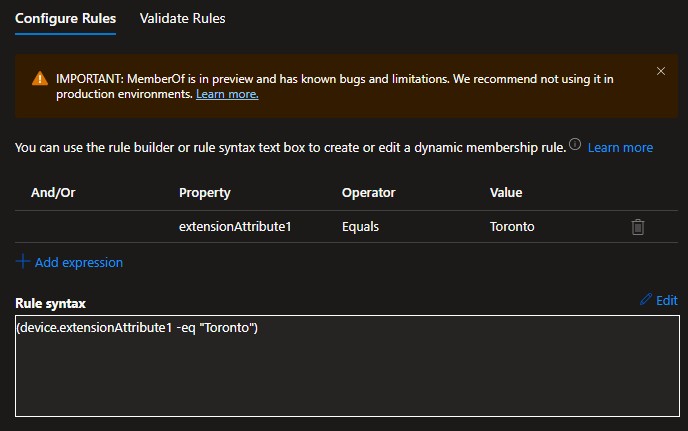Click the plus icon for Add expression
688x431 pixels.
pyautogui.click(x=23, y=262)
